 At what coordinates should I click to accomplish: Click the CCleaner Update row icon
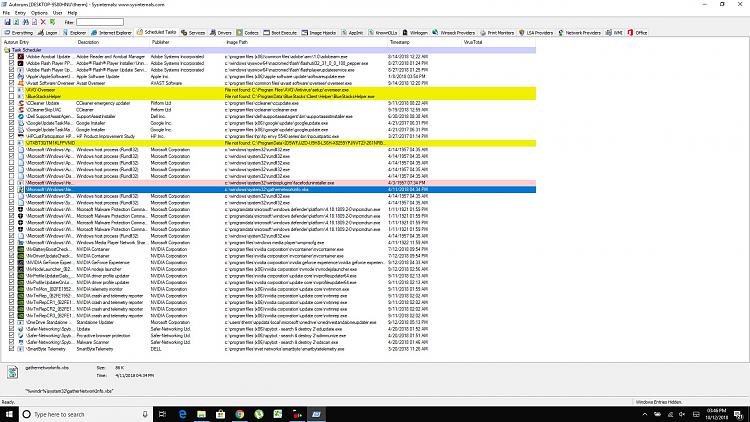pyautogui.click(x=21, y=103)
